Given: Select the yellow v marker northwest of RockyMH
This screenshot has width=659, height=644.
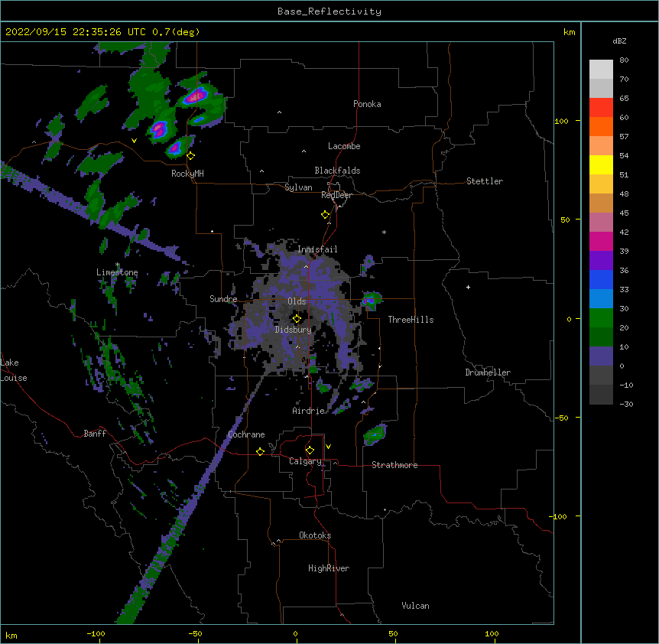Looking at the screenshot, I should coord(134,141).
